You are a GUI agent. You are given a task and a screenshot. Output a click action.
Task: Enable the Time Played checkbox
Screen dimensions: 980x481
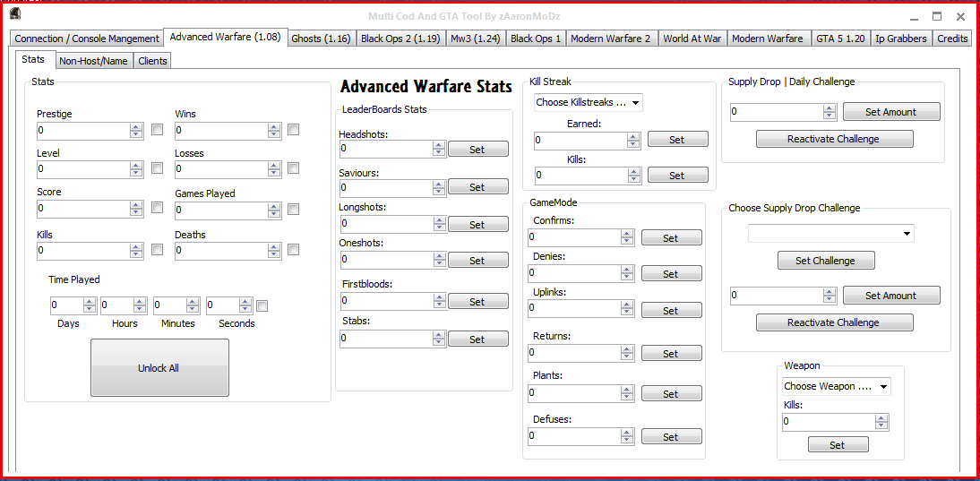tap(262, 306)
